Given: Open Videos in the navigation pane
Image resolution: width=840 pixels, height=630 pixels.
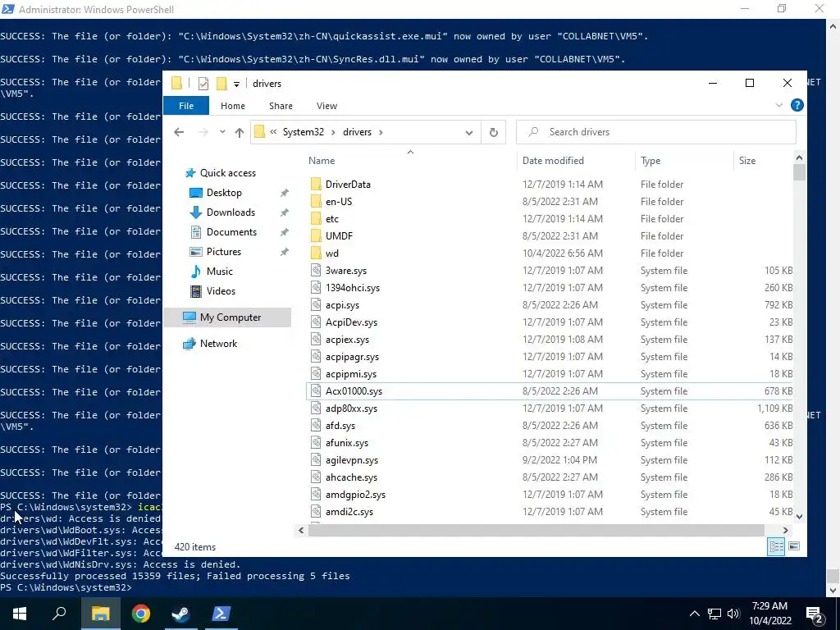Looking at the screenshot, I should click(x=221, y=291).
